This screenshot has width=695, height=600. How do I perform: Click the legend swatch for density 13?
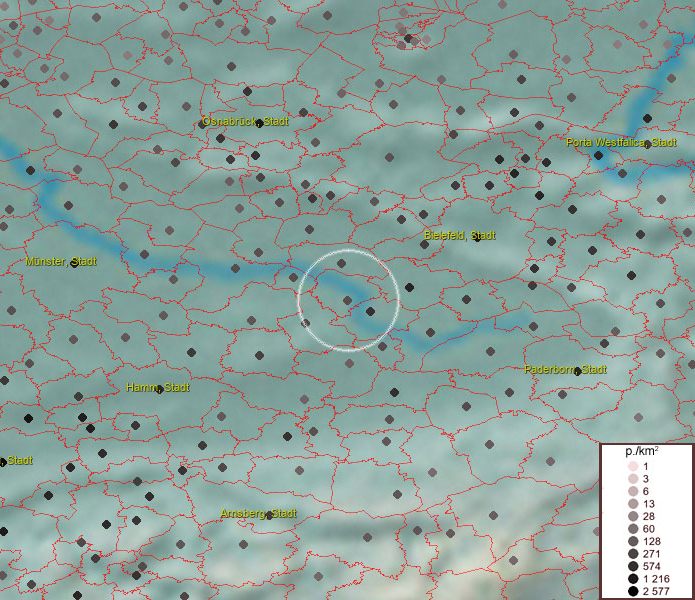coord(633,503)
